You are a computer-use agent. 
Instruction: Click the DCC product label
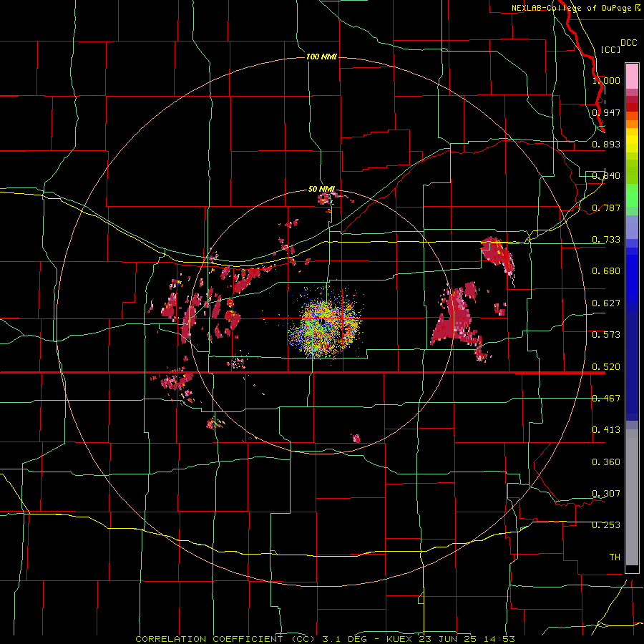[628, 43]
